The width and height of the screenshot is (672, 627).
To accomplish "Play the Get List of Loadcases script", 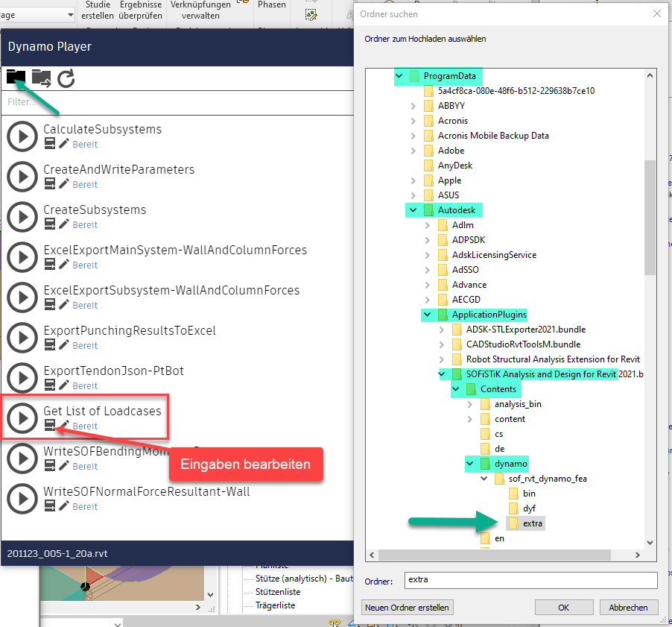I will click(x=23, y=418).
